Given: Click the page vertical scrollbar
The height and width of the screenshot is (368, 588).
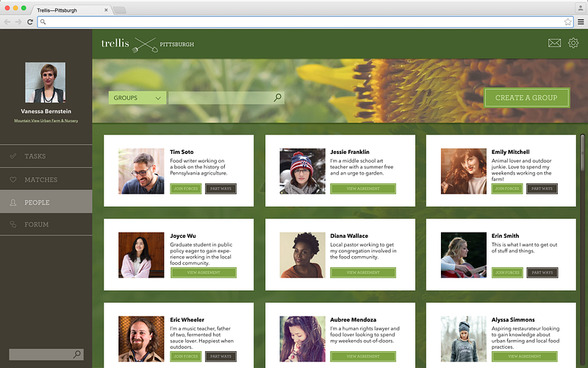Looking at the screenshot, I should tap(582, 152).
